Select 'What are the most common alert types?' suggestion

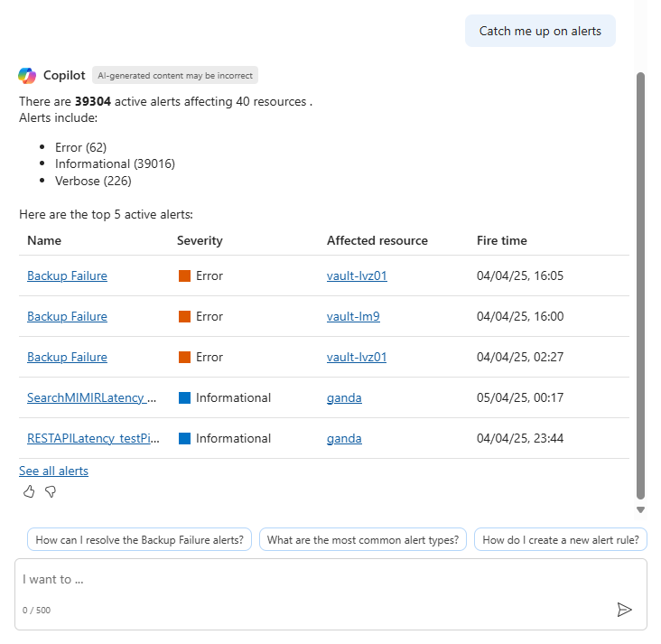pyautogui.click(x=363, y=540)
